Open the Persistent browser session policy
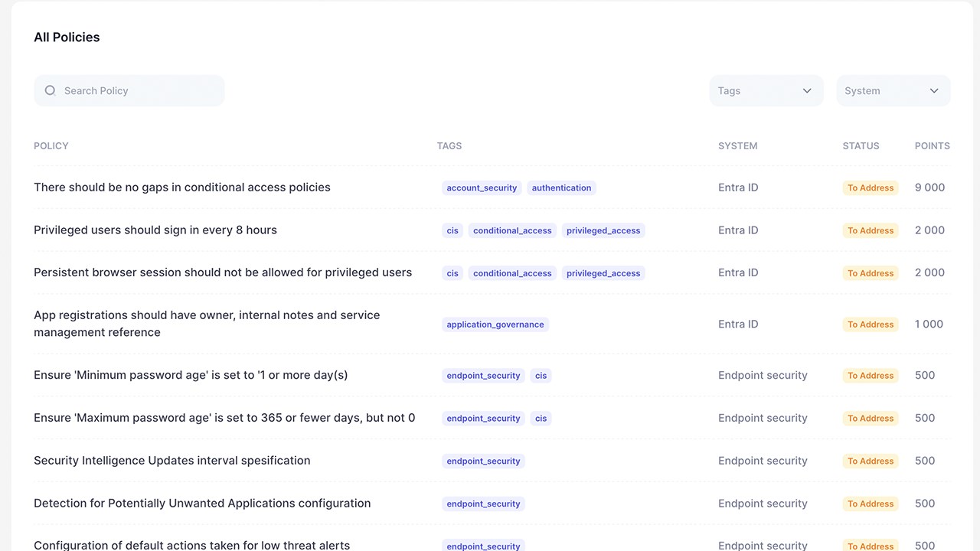 click(x=223, y=272)
